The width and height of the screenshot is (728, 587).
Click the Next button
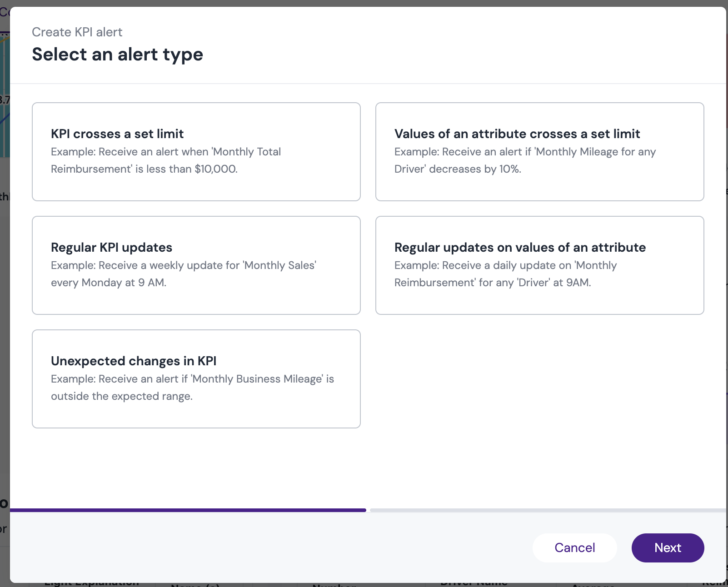pos(668,548)
